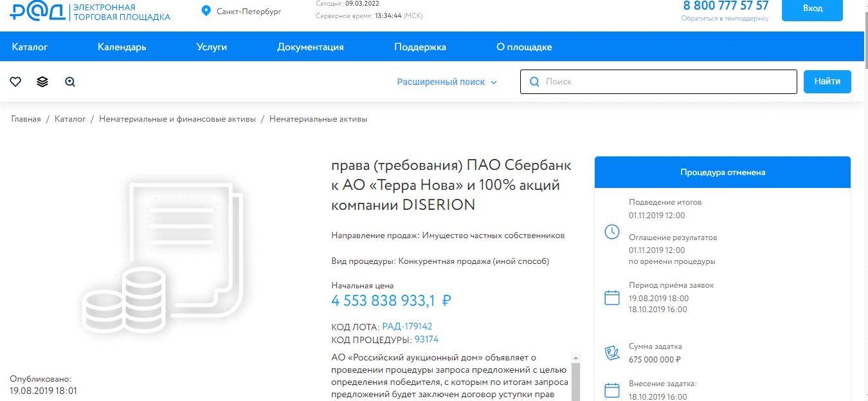Click 18.10.2019 16:00 application period end date
Image resolution: width=868 pixels, height=401 pixels.
[x=658, y=310]
